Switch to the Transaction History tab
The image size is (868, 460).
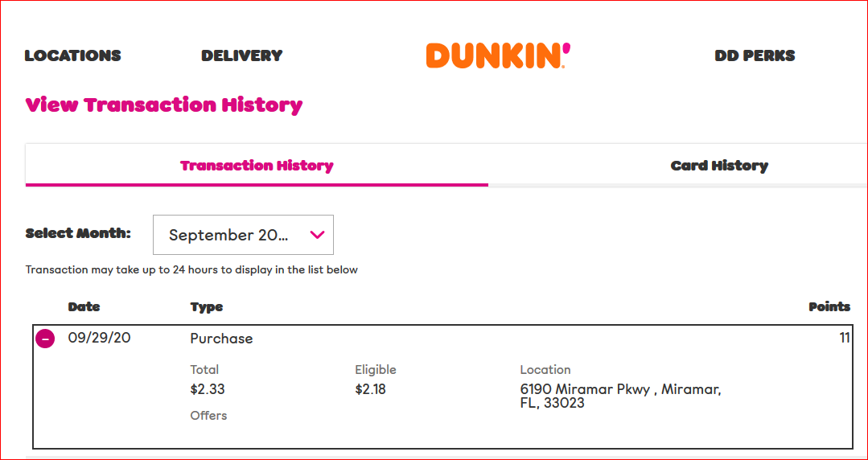tap(257, 166)
